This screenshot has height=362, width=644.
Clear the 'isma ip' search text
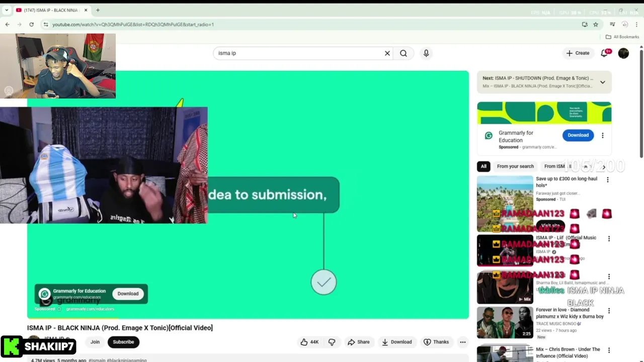tap(387, 53)
